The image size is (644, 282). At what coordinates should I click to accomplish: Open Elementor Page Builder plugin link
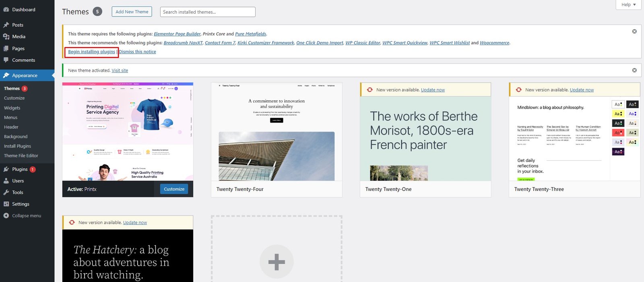tap(177, 34)
